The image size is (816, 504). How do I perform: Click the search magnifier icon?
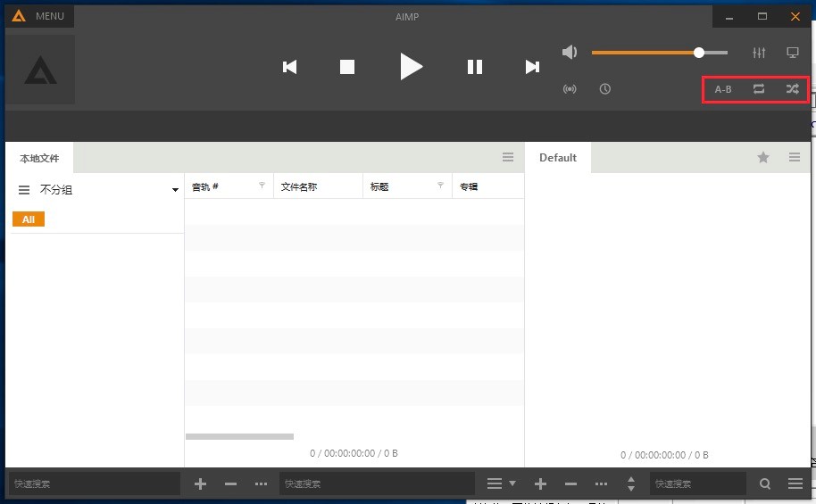(765, 483)
